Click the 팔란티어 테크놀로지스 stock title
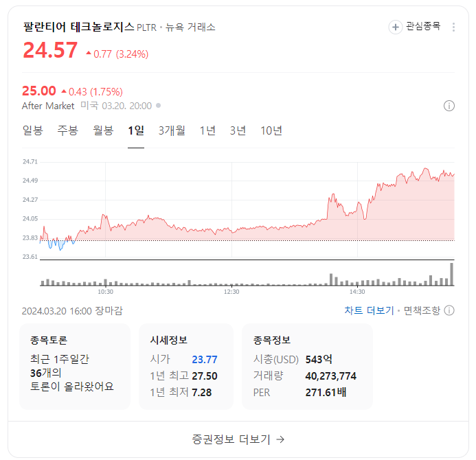 [x=78, y=27]
